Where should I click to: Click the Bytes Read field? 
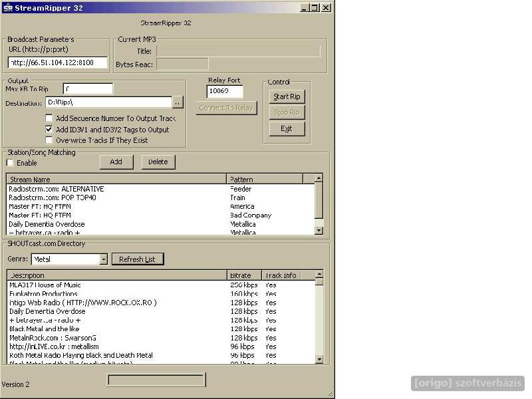[x=182, y=64]
